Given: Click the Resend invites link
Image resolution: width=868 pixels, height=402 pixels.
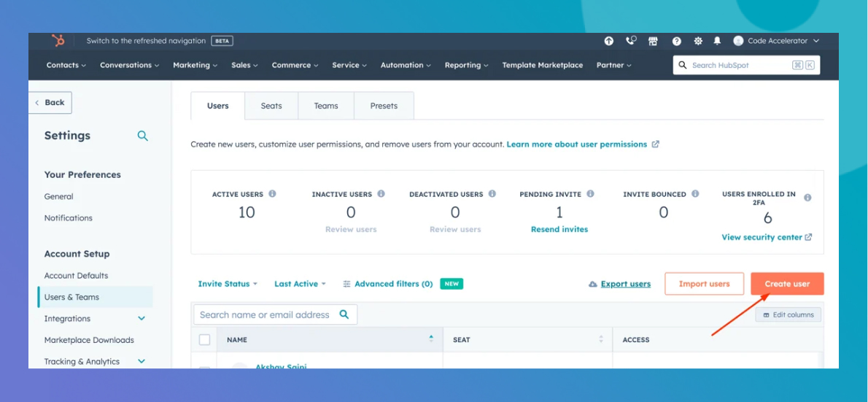Looking at the screenshot, I should click(559, 229).
